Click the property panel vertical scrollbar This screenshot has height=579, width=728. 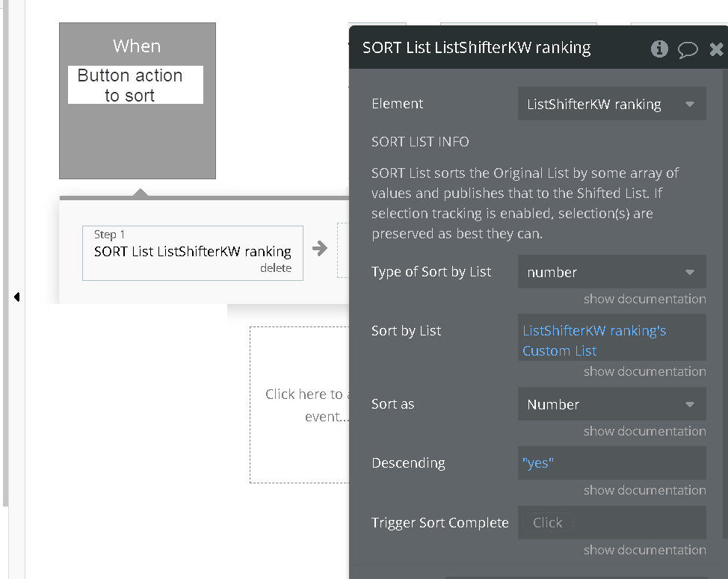[725, 304]
